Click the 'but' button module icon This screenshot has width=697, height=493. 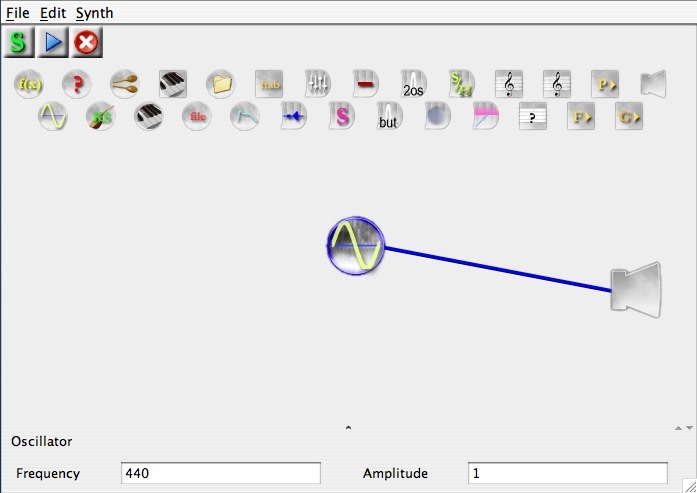(389, 117)
